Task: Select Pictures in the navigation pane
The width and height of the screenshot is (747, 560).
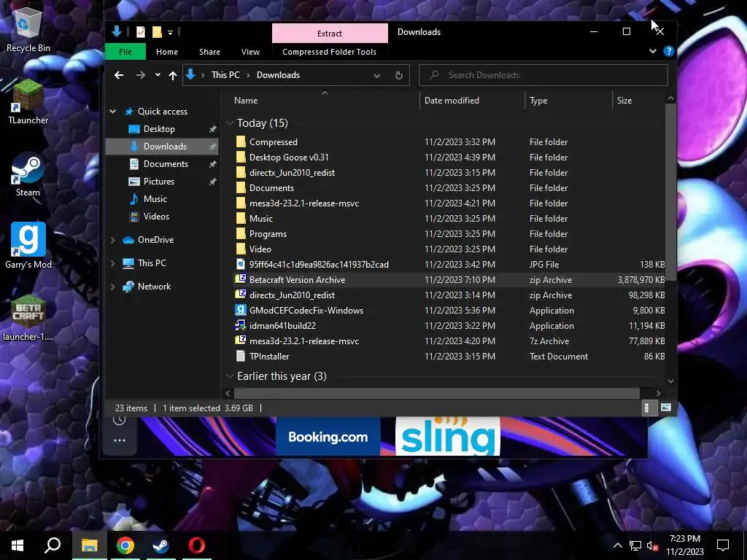Action: pyautogui.click(x=158, y=182)
